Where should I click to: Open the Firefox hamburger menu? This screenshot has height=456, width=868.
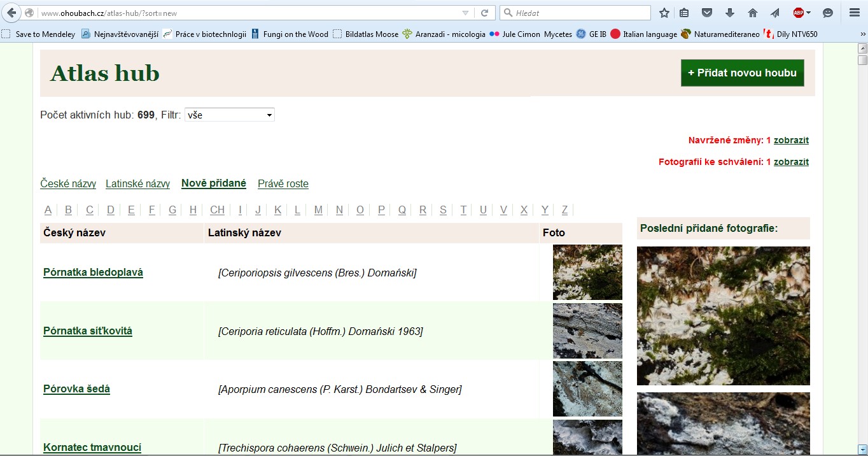(854, 13)
